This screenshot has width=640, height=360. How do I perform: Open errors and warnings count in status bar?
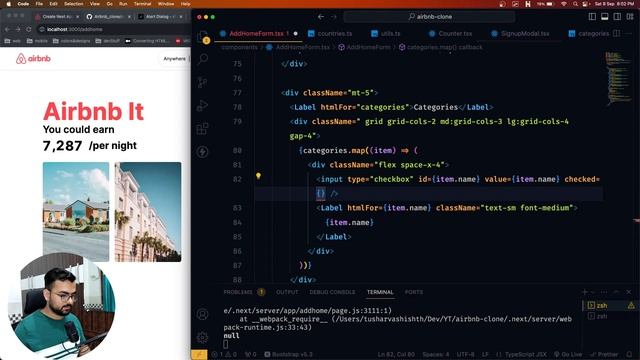(x=224, y=354)
